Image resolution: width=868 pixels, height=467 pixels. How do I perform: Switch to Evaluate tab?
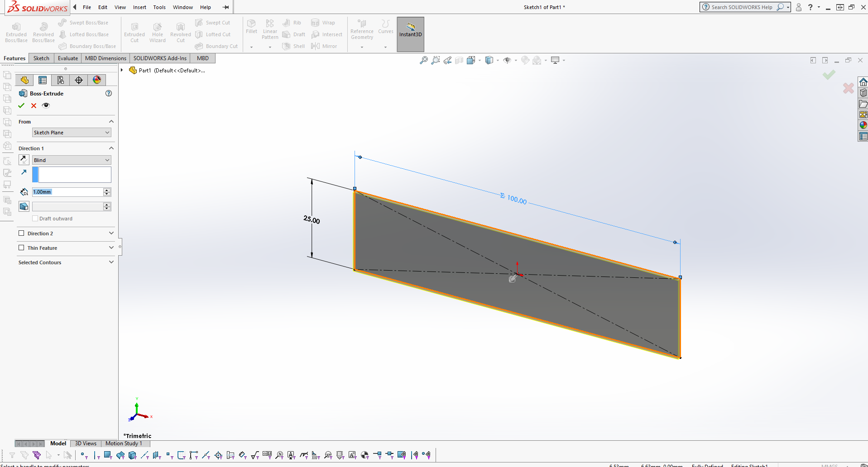(x=68, y=58)
